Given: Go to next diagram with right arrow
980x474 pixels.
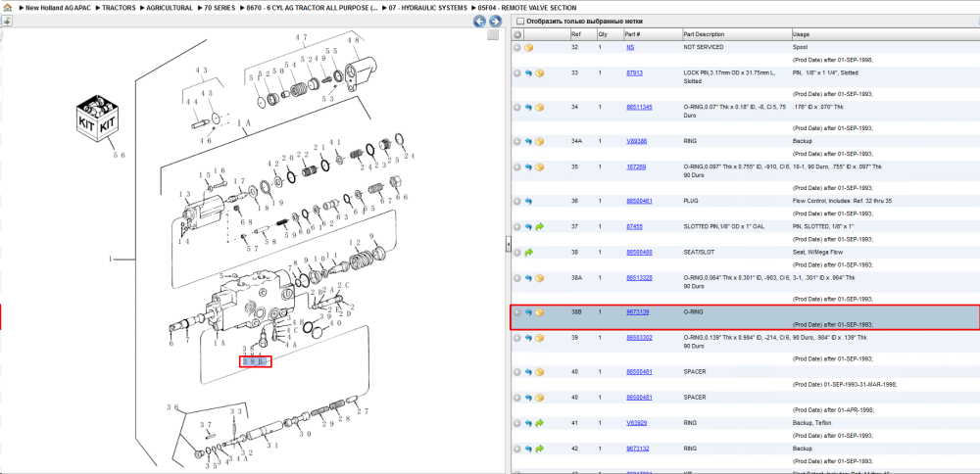Looking at the screenshot, I should pyautogui.click(x=495, y=22).
